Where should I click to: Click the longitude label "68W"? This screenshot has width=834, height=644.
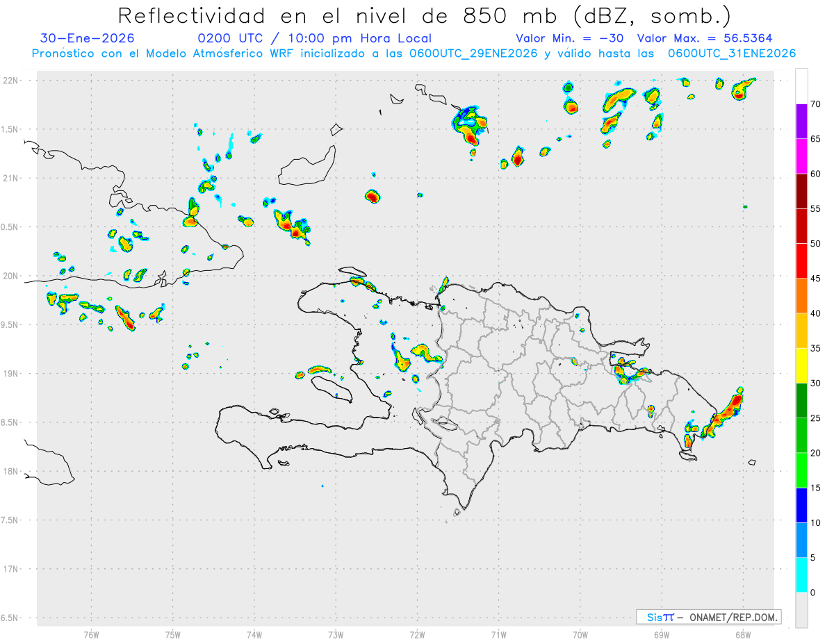click(743, 634)
